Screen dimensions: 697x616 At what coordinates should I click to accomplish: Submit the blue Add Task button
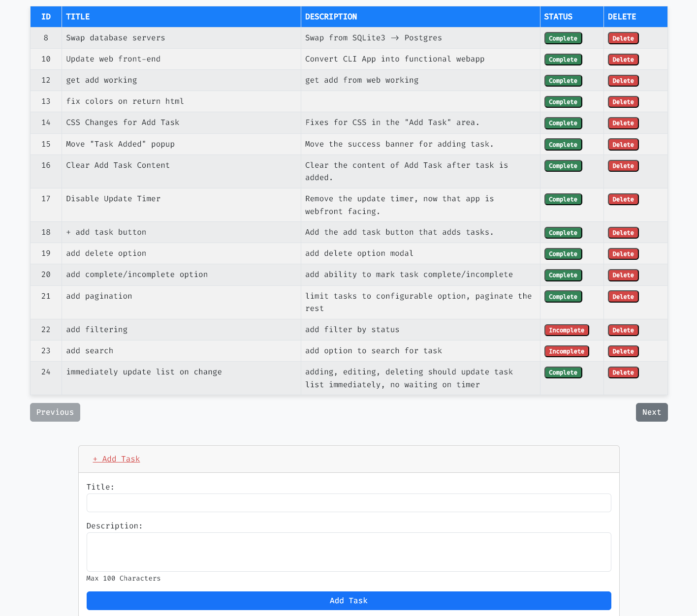tap(349, 601)
